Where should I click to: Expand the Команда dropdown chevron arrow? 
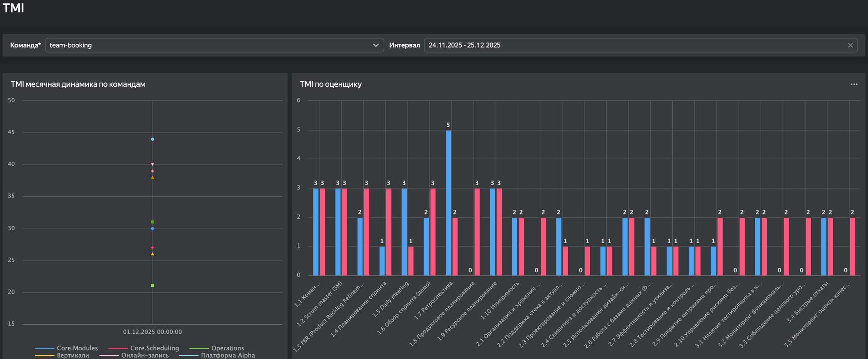click(376, 45)
